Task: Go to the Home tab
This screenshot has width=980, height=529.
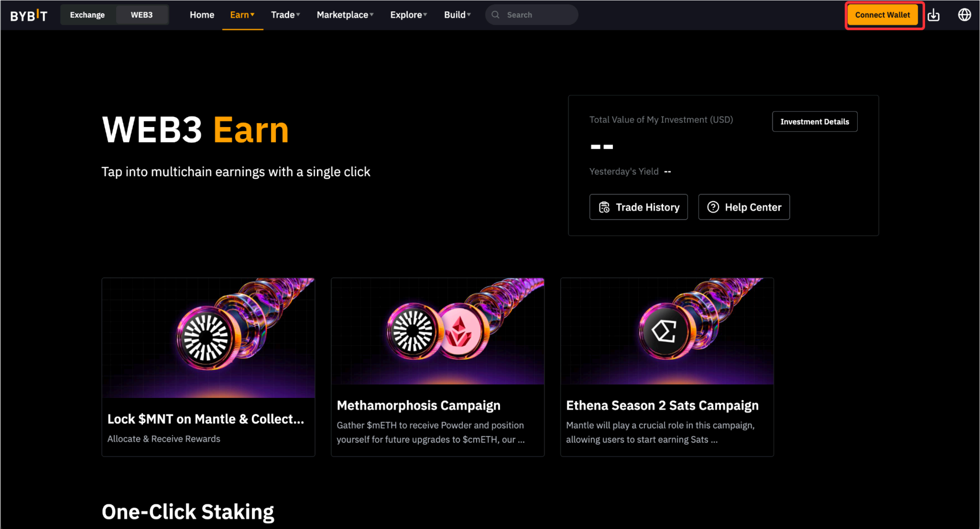Action: [202, 15]
